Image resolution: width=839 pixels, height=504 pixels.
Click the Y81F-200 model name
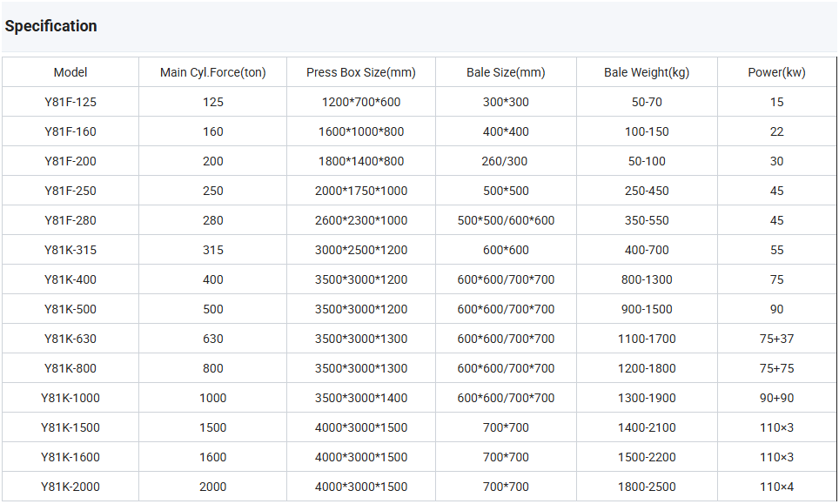click(70, 161)
